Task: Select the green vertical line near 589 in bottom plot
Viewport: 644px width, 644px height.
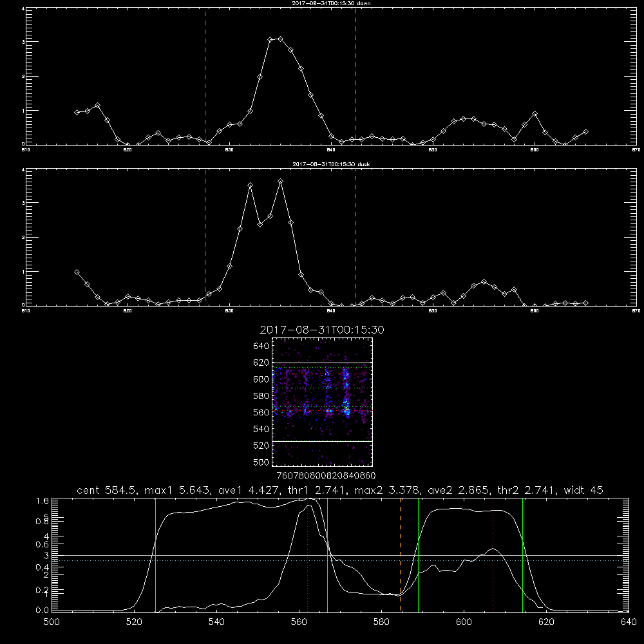Action: [x=418, y=554]
